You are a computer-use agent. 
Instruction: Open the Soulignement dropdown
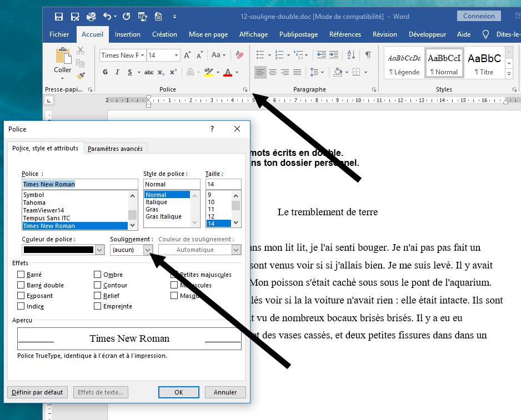pos(148,250)
